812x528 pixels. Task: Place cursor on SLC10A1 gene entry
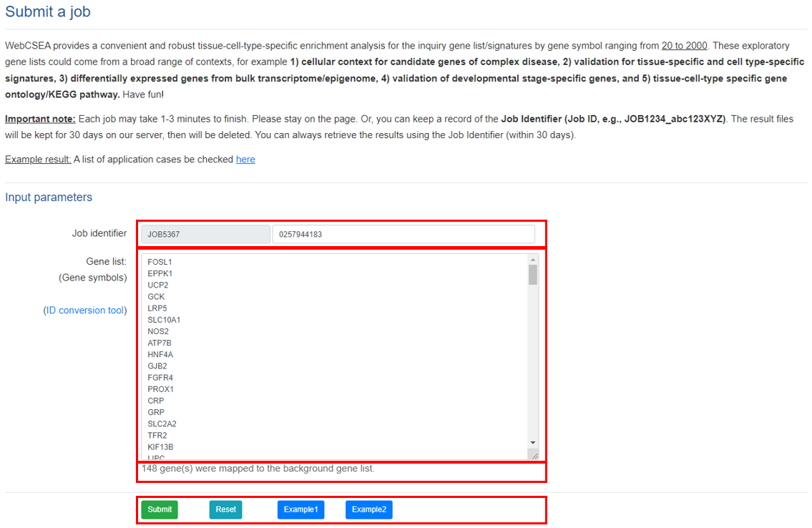point(164,320)
